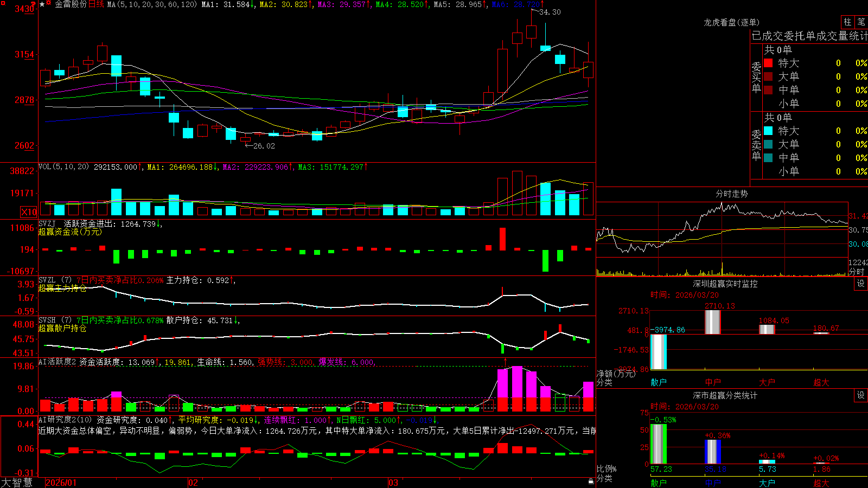
Task: Click the SVSH (7) indicator label
Action: 55,320
